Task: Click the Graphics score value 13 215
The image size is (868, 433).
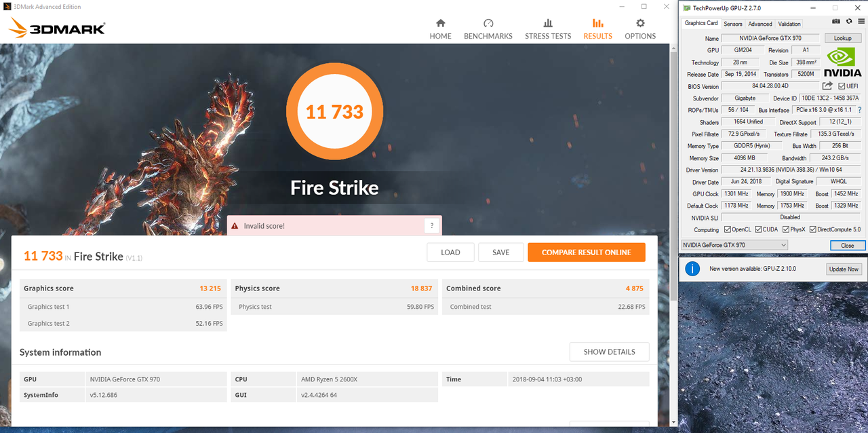Action: (210, 288)
